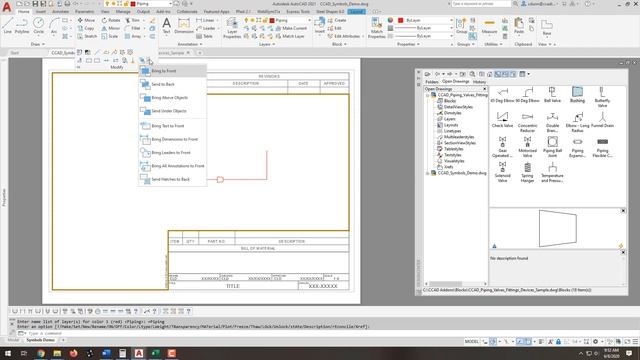The width and height of the screenshot is (640, 360).
Task: Click the Copy tool in Modify
Action: coord(86,28)
